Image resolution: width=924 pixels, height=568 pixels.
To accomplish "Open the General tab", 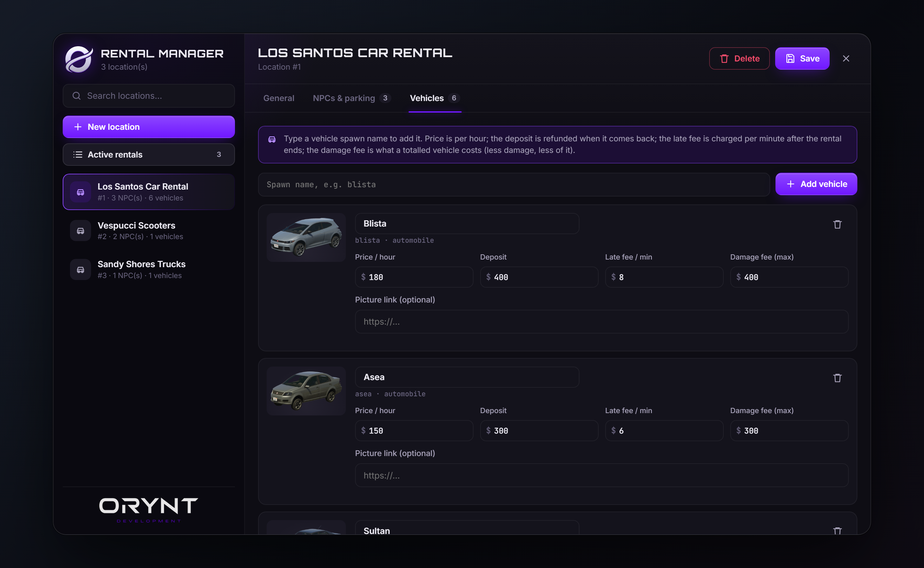I will coord(279,98).
